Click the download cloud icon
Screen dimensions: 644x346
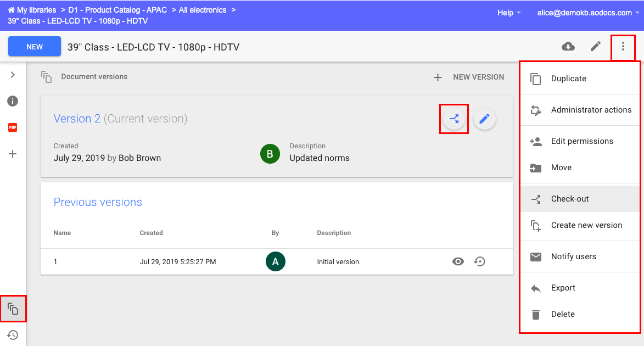[568, 47]
